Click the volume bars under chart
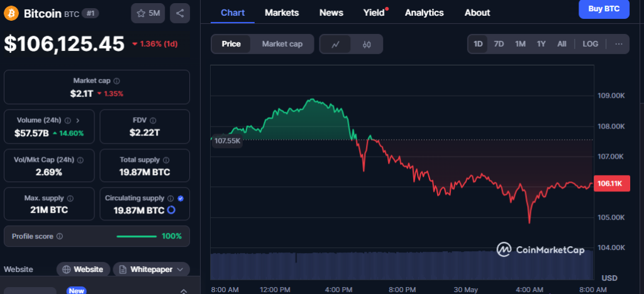The width and height of the screenshot is (644, 294). (402, 264)
